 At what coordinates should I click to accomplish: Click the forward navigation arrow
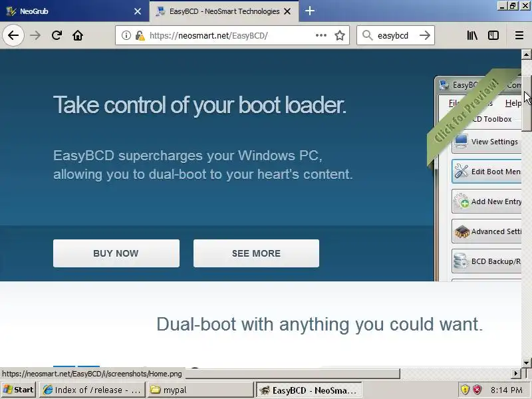coord(35,35)
